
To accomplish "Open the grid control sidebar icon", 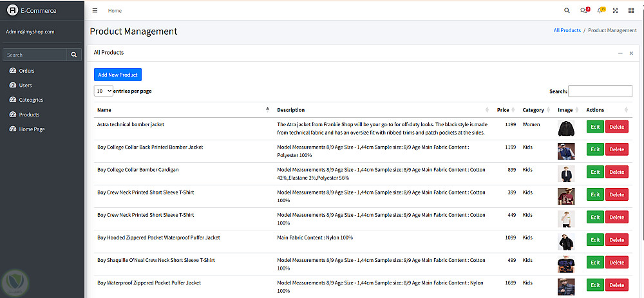I will (631, 10).
